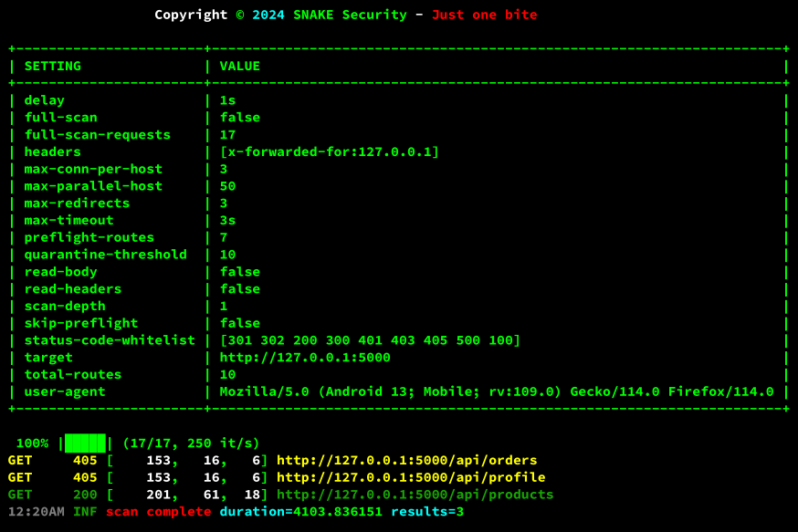Select the 'false' value of read-headers

click(240, 289)
